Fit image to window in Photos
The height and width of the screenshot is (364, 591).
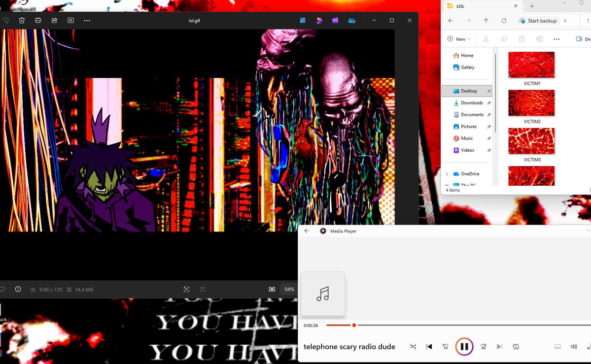tap(187, 290)
